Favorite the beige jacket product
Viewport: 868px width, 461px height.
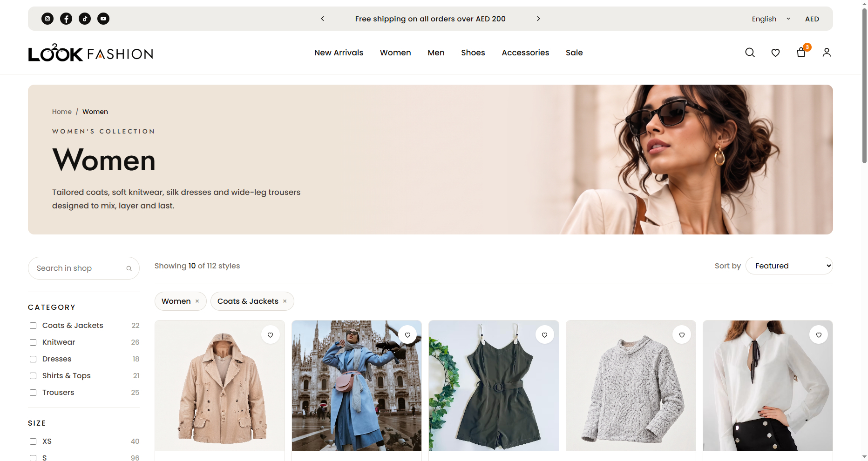(x=270, y=335)
